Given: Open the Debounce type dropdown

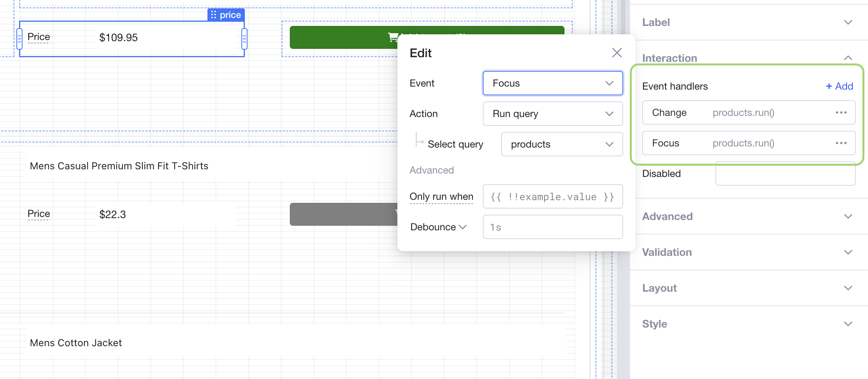Looking at the screenshot, I should [439, 227].
